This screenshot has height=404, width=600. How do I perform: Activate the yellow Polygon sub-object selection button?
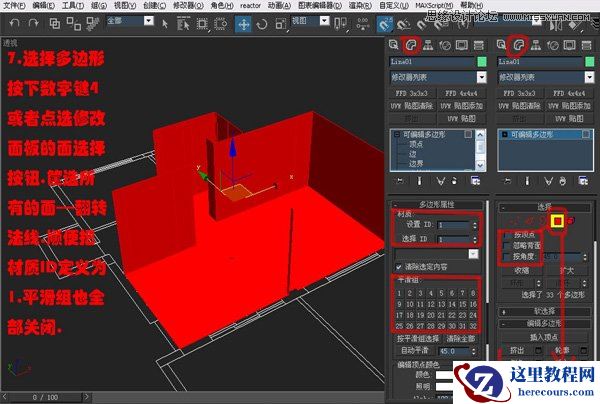[558, 221]
